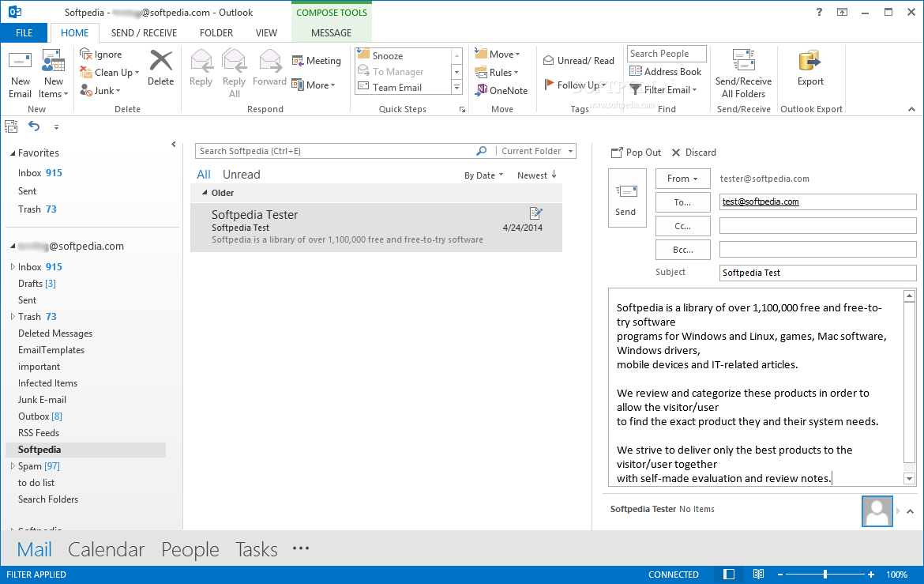Click the Outlook Export icon

coord(810,61)
